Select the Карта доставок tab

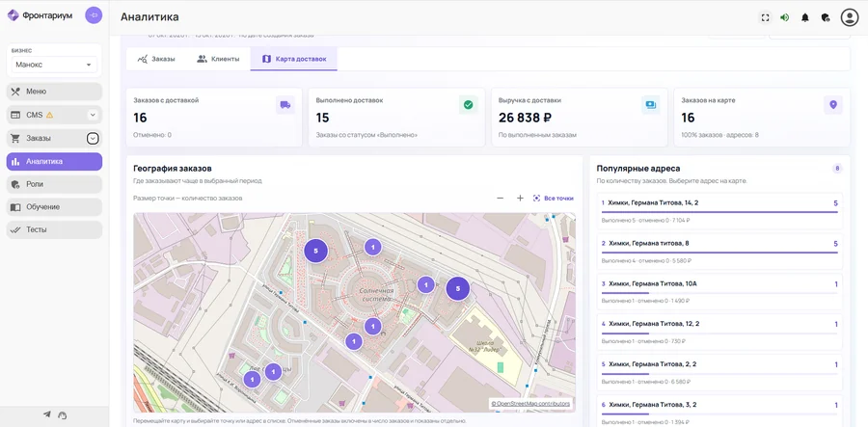(x=293, y=59)
